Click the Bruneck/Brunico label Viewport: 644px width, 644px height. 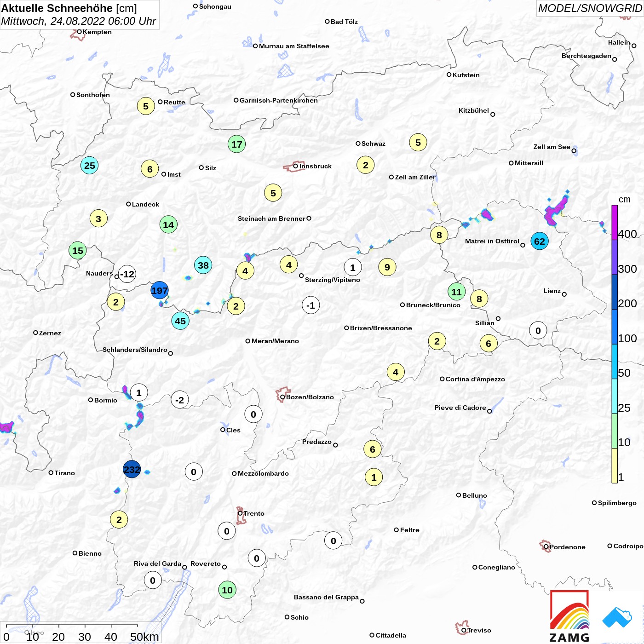point(433,305)
